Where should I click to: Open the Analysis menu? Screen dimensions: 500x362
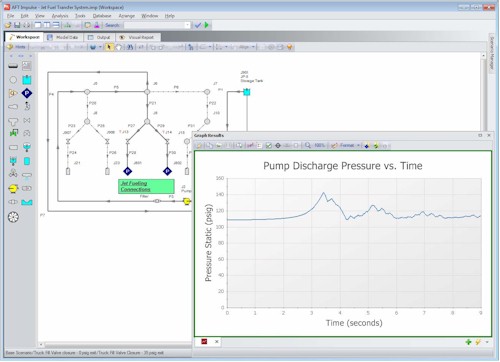pos(60,16)
